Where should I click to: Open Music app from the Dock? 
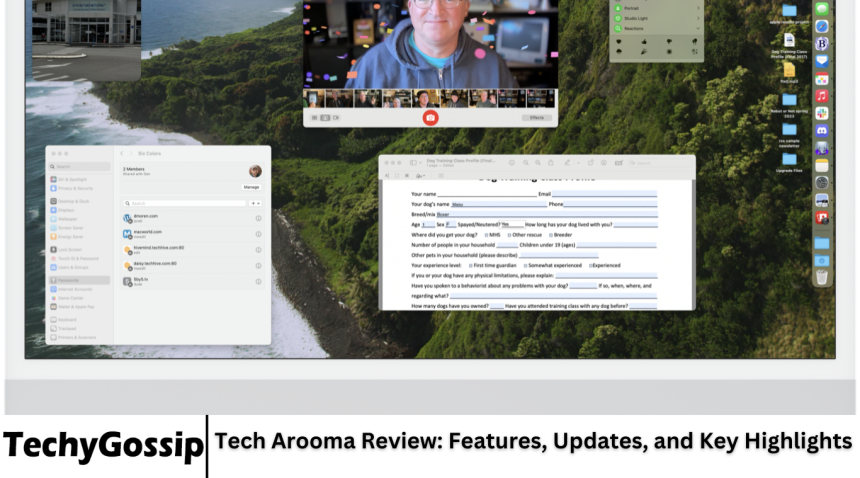coord(822,96)
